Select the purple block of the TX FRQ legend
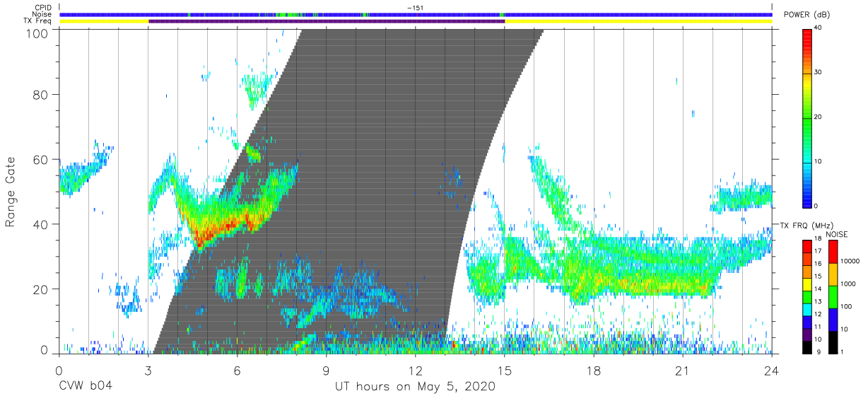Image resolution: width=868 pixels, height=401 pixels. pyautogui.click(x=808, y=334)
